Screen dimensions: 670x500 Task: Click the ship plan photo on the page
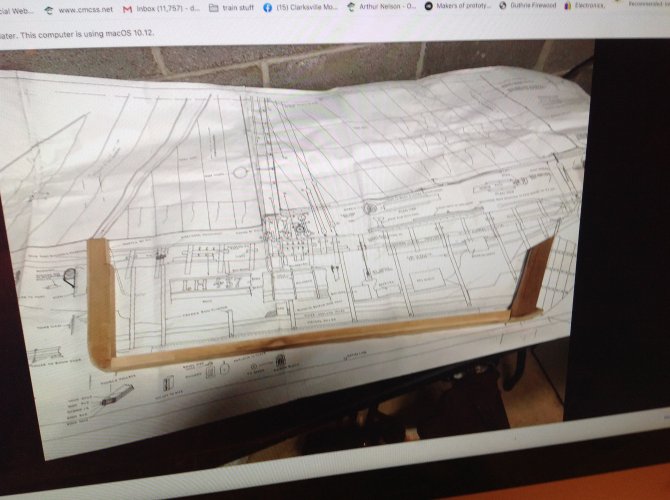click(x=295, y=252)
